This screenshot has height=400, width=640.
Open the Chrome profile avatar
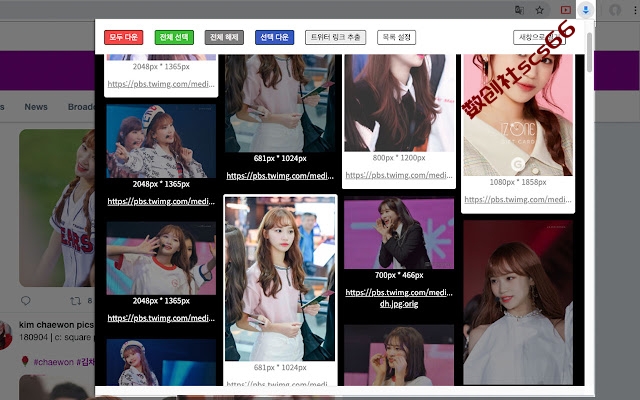[615, 10]
